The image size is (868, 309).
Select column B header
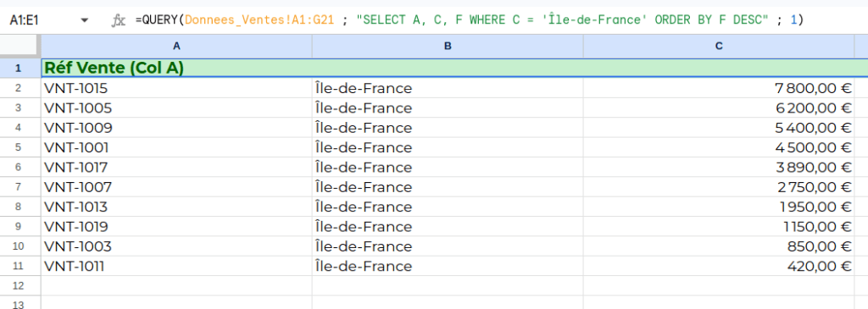pos(448,46)
